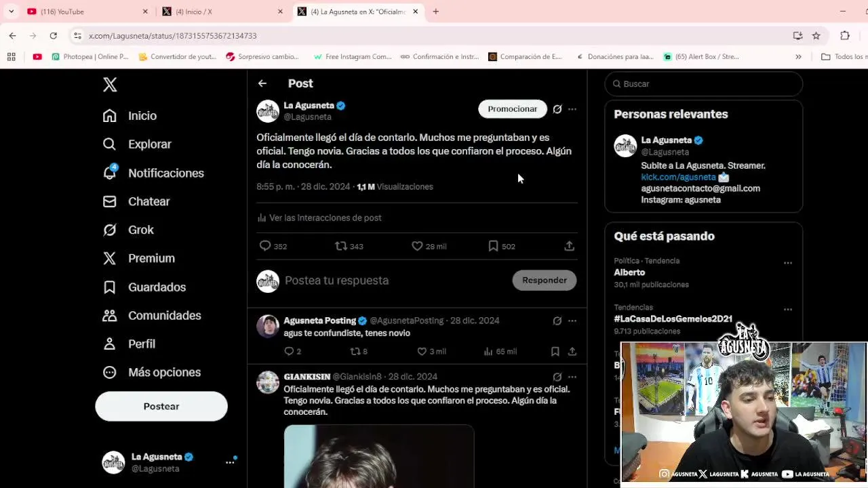The width and height of the screenshot is (868, 488).
Task: Open La Agusneta avatar on main post
Action: point(268,111)
